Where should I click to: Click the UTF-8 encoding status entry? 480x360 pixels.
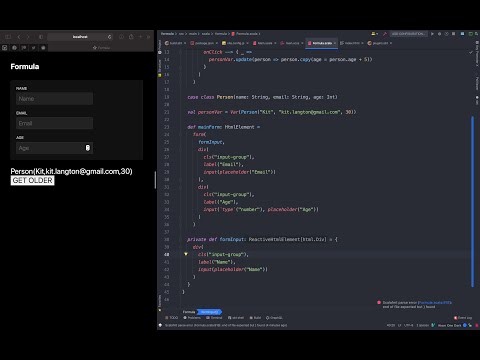click(409, 325)
